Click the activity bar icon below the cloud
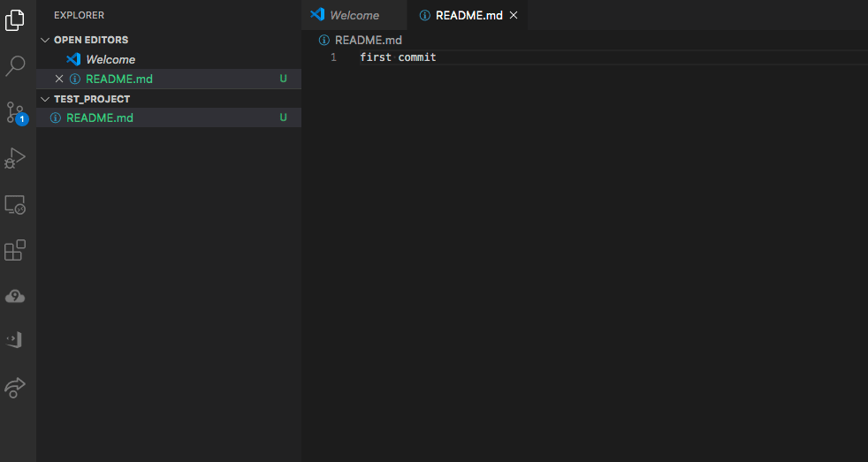The image size is (868, 462). point(14,340)
